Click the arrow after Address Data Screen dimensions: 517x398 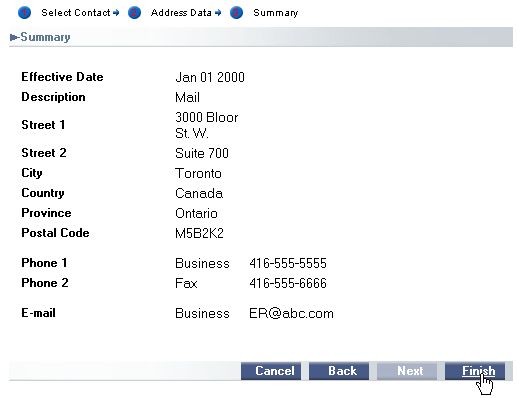[x=218, y=13]
